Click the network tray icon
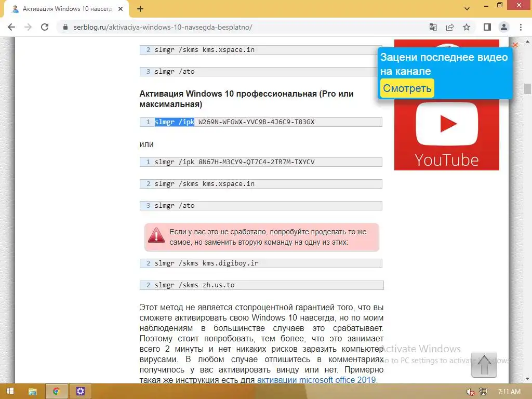532x399 pixels. [x=483, y=392]
